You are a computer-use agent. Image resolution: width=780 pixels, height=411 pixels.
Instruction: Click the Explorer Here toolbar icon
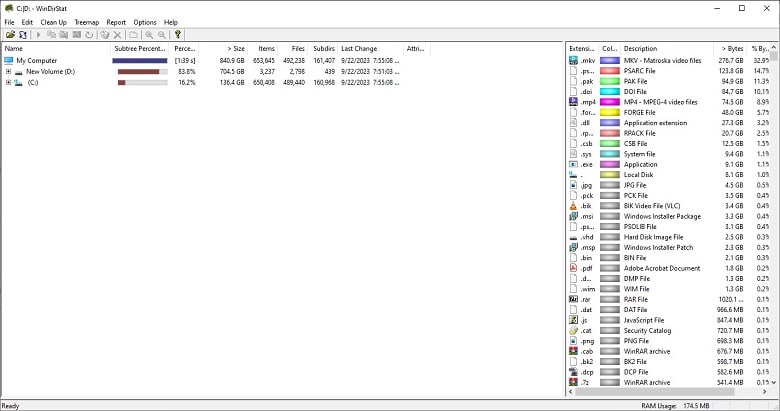(x=64, y=34)
